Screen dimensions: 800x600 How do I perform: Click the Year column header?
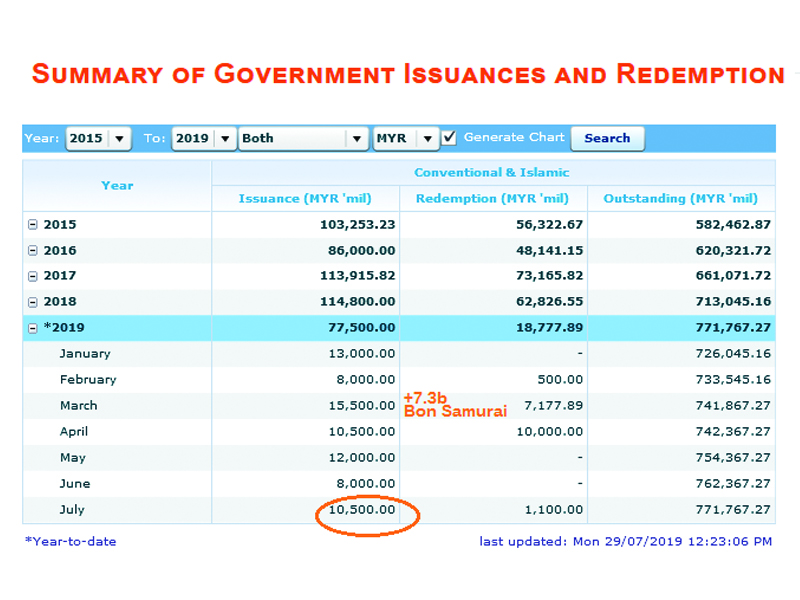(x=117, y=185)
